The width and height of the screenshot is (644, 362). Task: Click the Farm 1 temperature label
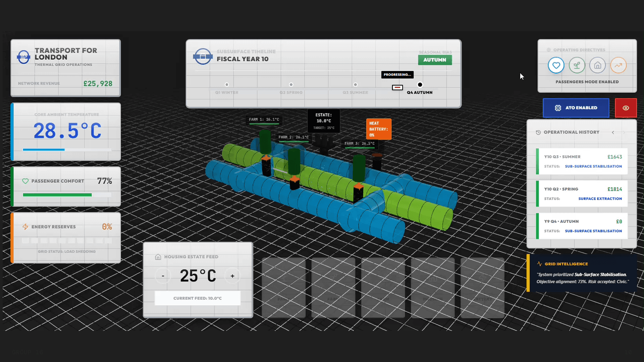[264, 120]
